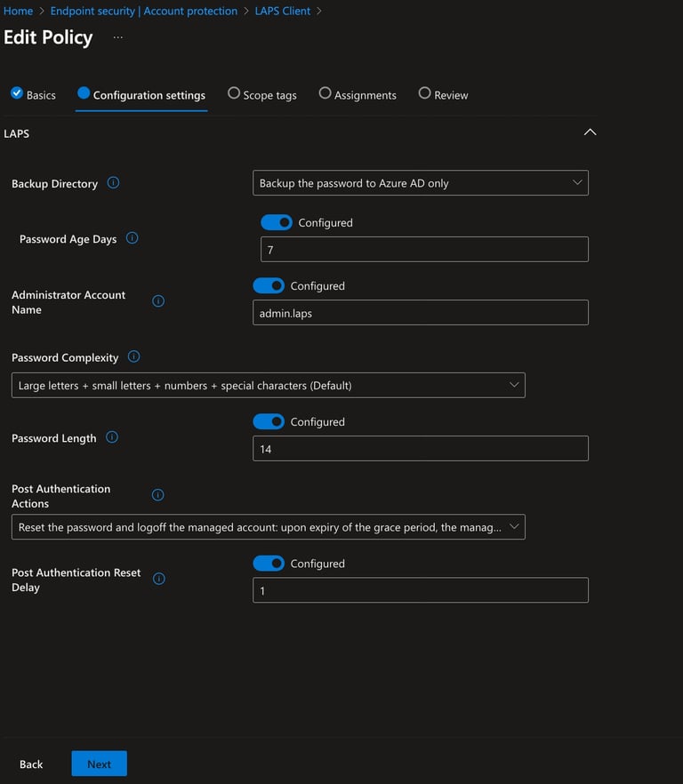Open Post Authentication Actions info icon
The height and width of the screenshot is (784, 683).
point(157,495)
